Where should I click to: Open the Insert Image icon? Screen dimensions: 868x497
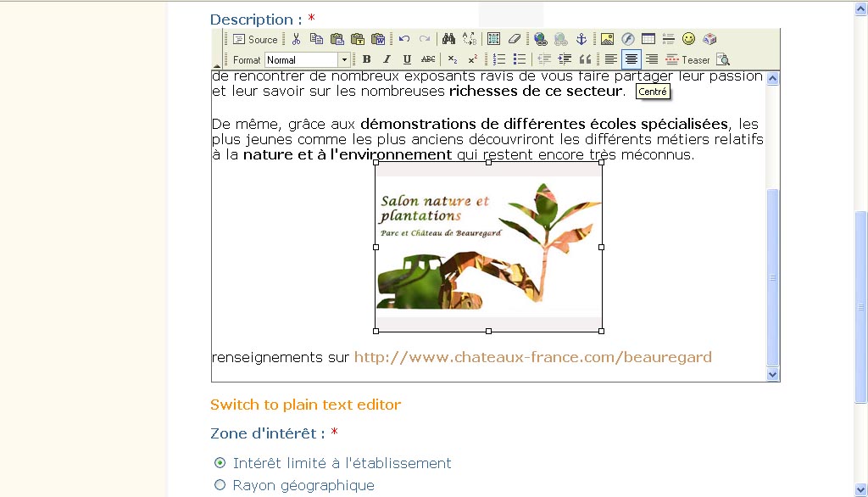(607, 39)
